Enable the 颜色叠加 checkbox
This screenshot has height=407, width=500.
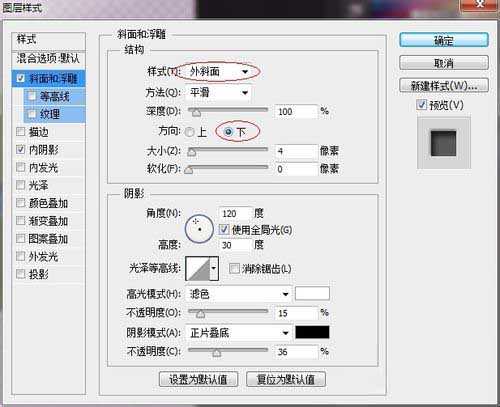(x=21, y=203)
